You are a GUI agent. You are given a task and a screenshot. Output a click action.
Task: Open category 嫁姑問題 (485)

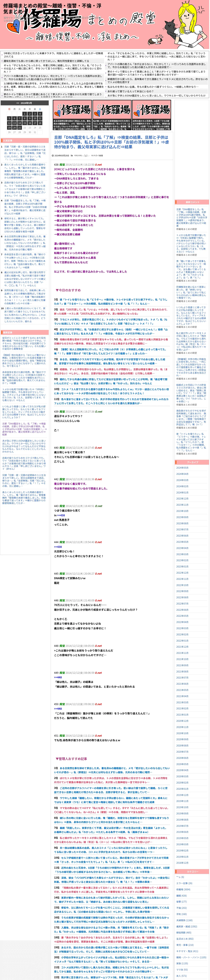[184, 932]
